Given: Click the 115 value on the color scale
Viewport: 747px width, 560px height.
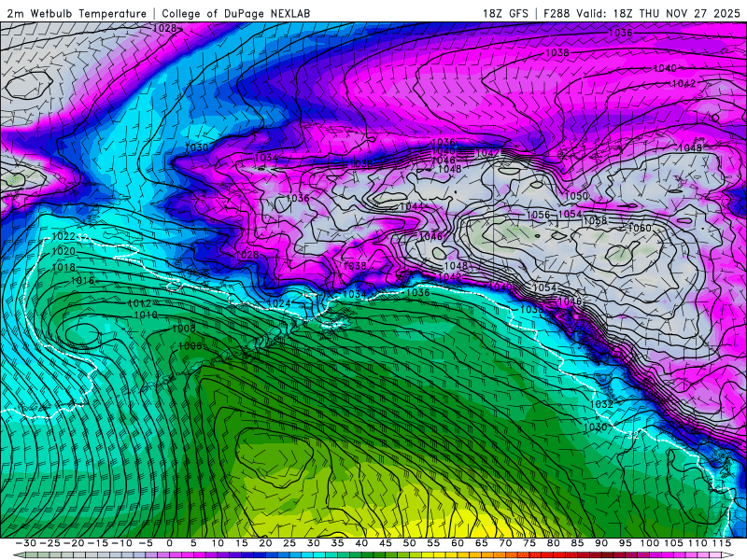Looking at the screenshot, I should point(721,543).
